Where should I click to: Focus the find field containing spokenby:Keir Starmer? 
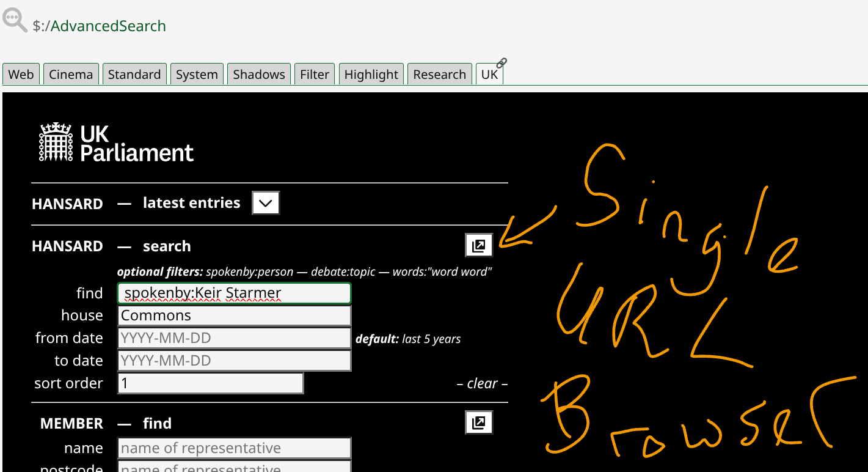point(234,293)
